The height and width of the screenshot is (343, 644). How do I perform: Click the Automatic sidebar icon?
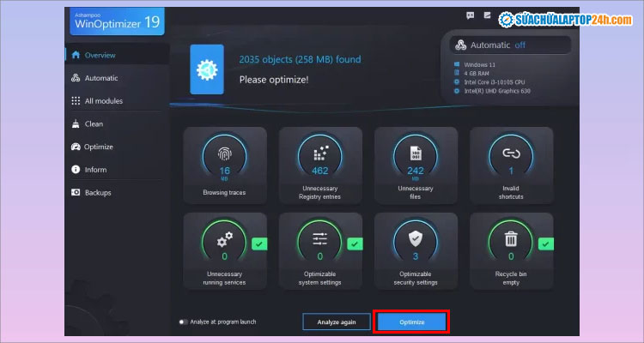pyautogui.click(x=76, y=78)
